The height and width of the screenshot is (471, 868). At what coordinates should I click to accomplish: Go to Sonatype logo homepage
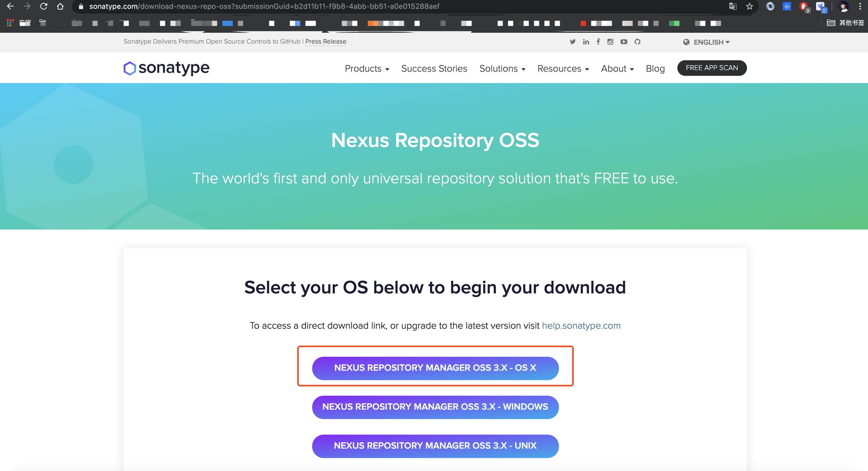point(166,68)
